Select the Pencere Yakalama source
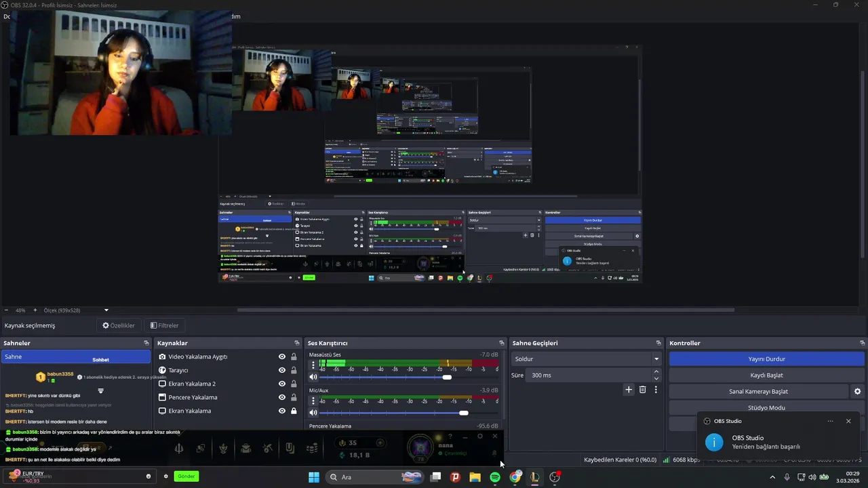The height and width of the screenshot is (488, 868). (193, 397)
